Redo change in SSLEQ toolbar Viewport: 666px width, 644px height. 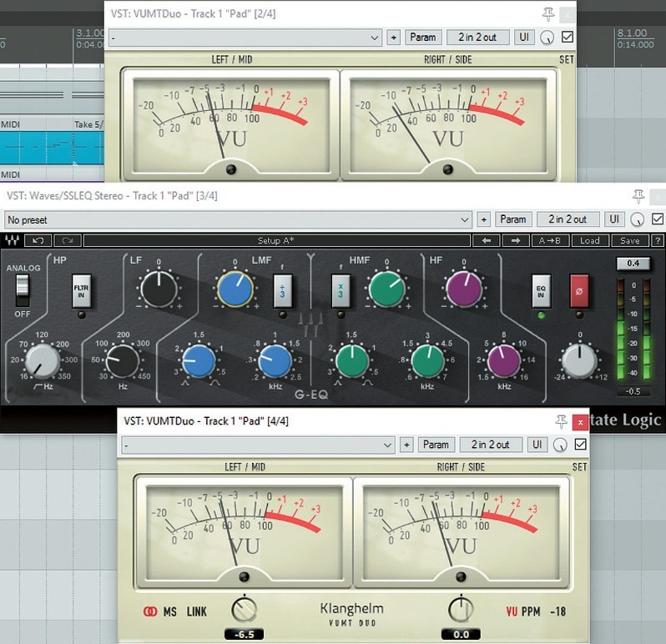pos(68,241)
